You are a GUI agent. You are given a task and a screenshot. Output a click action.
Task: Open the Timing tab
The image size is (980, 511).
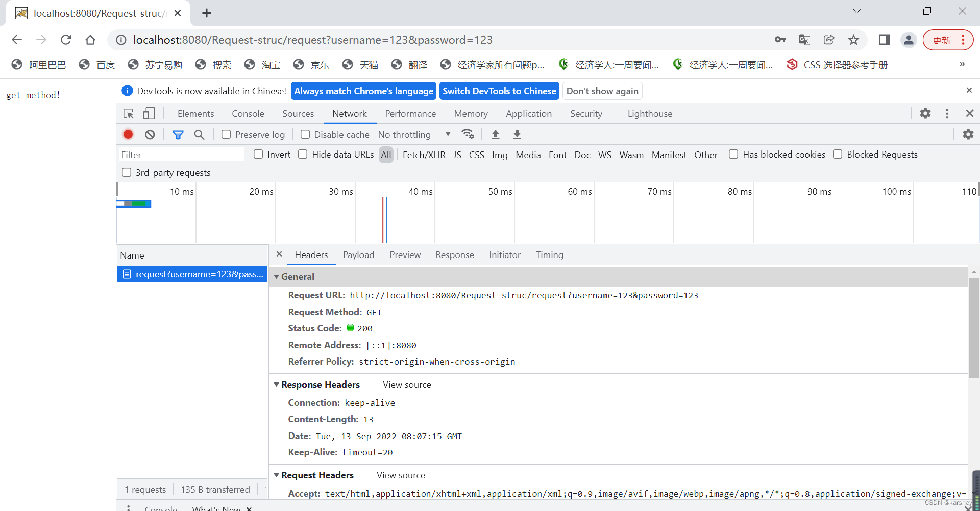[x=550, y=254]
